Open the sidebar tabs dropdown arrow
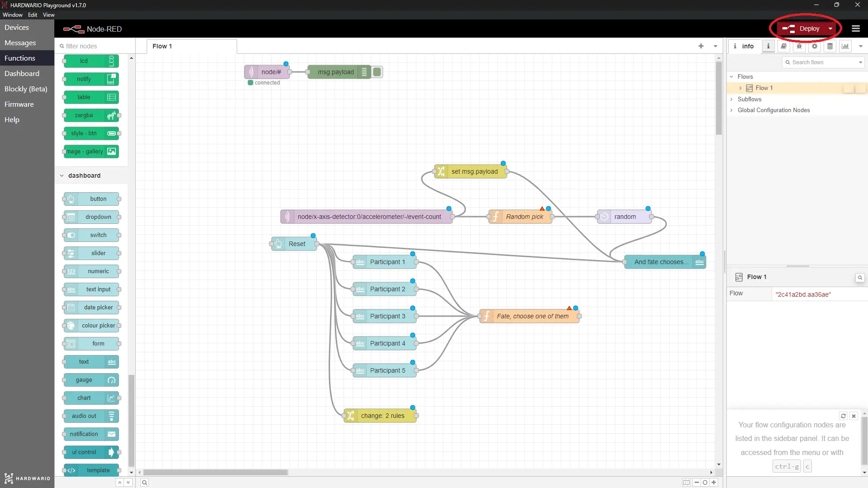868x488 pixels. pos(861,46)
